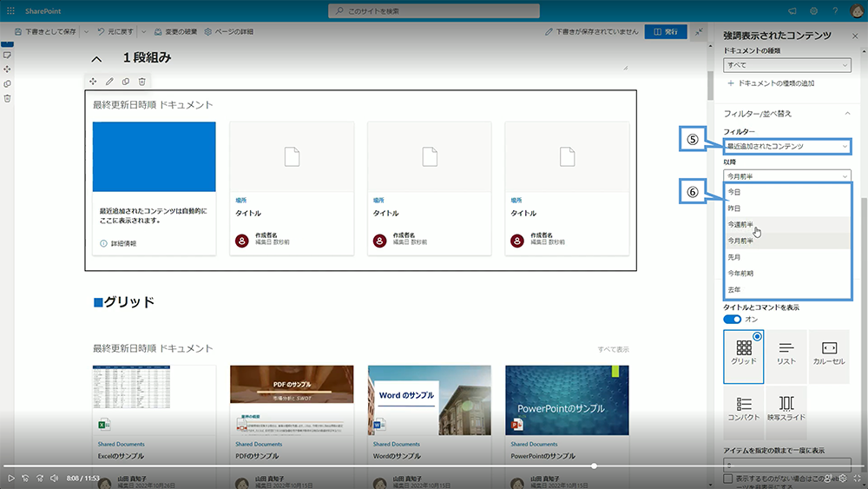Open dropdown arrow next to 元に戻す
This screenshot has width=868, height=489.
click(x=144, y=32)
